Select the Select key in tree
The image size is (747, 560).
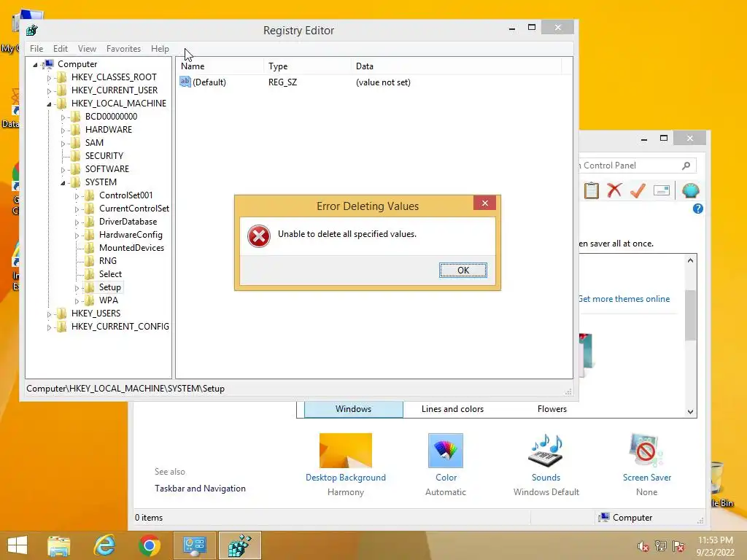(110, 274)
